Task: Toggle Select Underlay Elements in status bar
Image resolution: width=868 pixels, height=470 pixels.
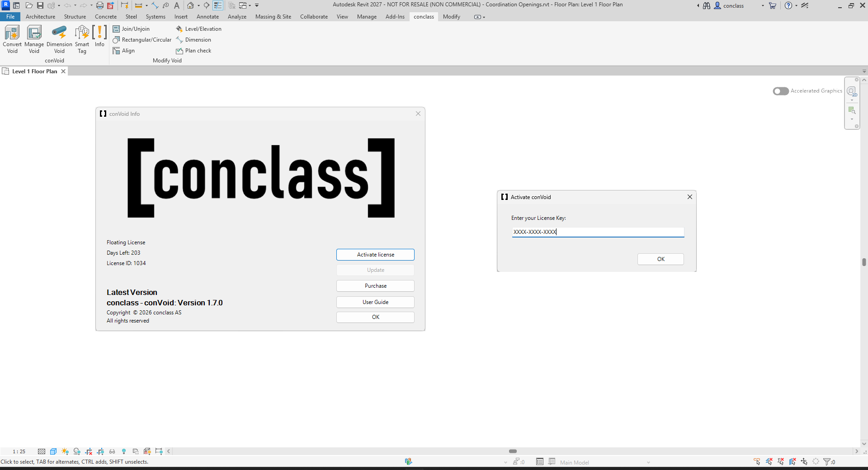Action: [x=769, y=462]
